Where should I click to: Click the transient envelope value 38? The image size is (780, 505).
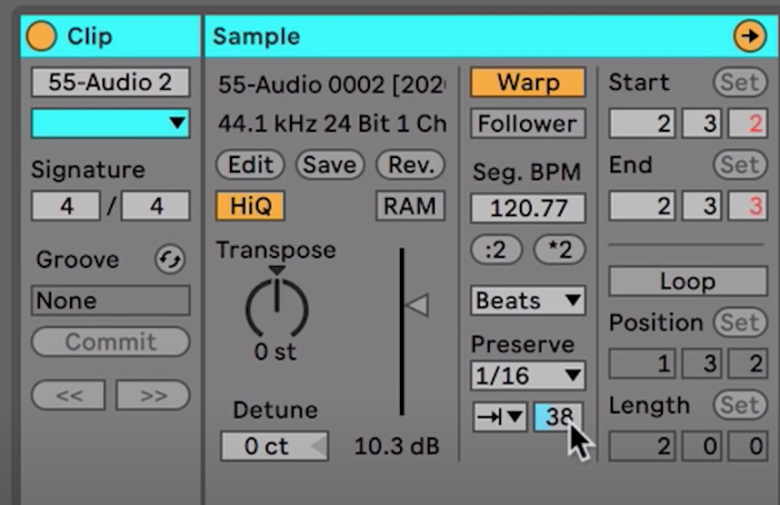tap(558, 416)
